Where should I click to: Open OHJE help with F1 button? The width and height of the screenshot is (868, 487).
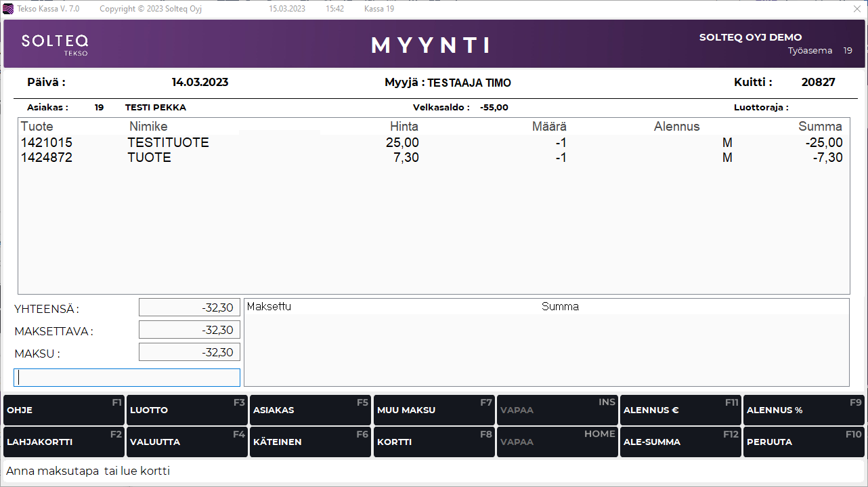click(64, 410)
